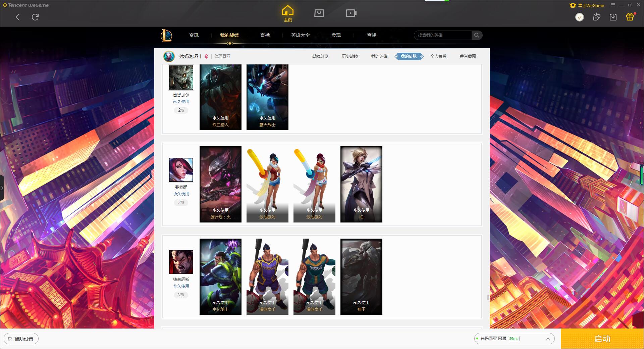Switch to 荣誉截图 sub-tab

click(468, 56)
